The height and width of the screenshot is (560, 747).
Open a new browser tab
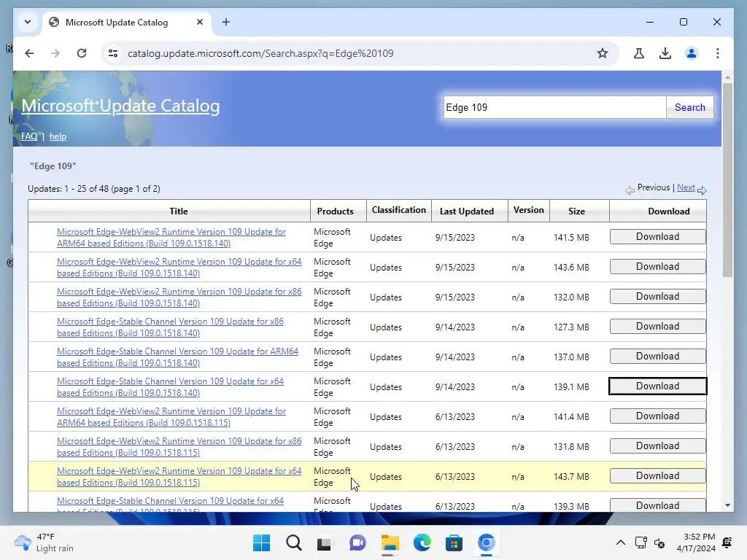(x=226, y=22)
